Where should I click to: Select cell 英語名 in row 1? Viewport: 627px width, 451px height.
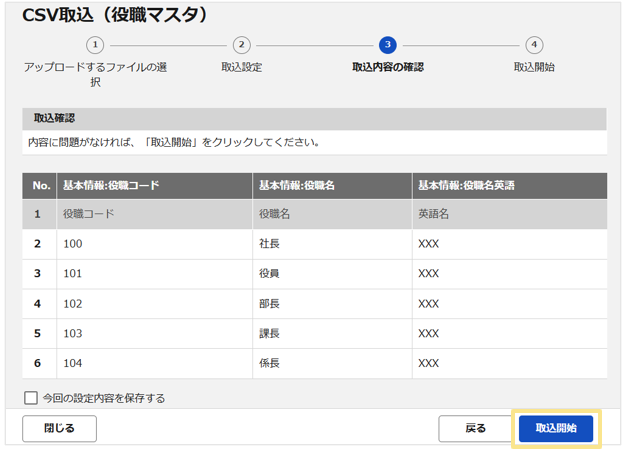click(x=510, y=214)
